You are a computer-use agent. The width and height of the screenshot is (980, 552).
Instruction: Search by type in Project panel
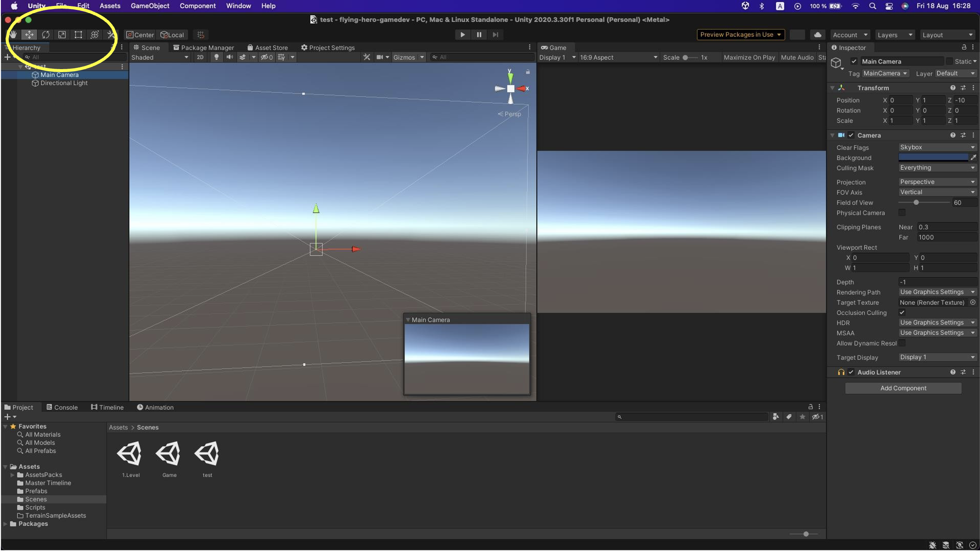(776, 417)
